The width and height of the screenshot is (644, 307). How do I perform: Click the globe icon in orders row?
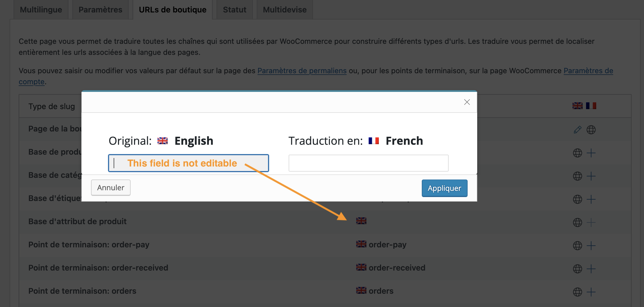coord(577,292)
